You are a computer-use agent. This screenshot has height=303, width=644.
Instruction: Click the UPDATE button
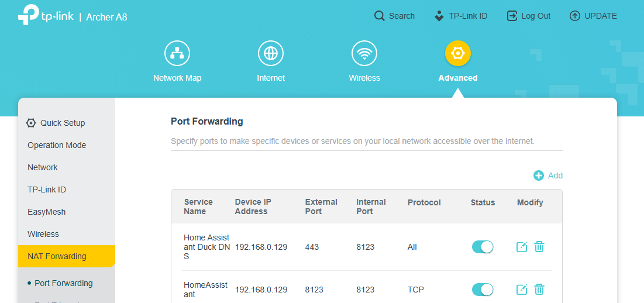pos(593,16)
